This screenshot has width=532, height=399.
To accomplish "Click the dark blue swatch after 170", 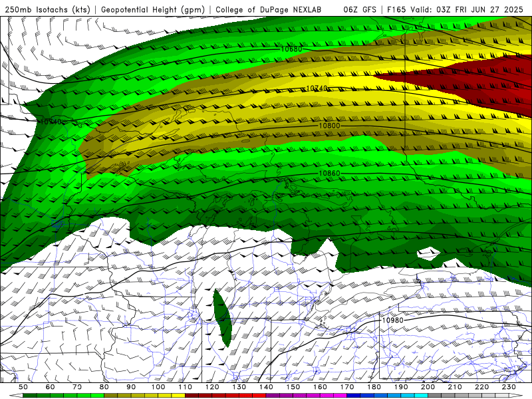I will pyautogui.click(x=354, y=396).
